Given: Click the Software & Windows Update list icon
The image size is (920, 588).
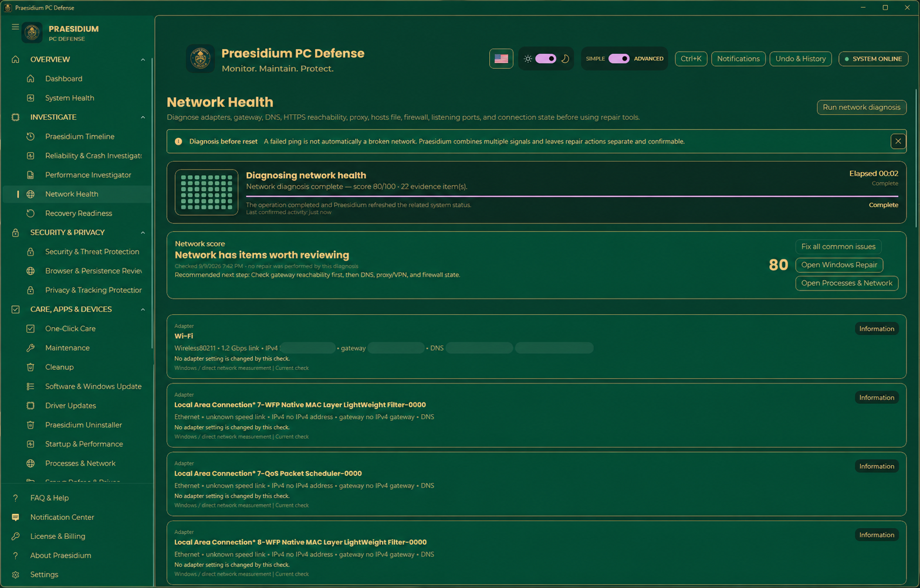Looking at the screenshot, I should [31, 386].
